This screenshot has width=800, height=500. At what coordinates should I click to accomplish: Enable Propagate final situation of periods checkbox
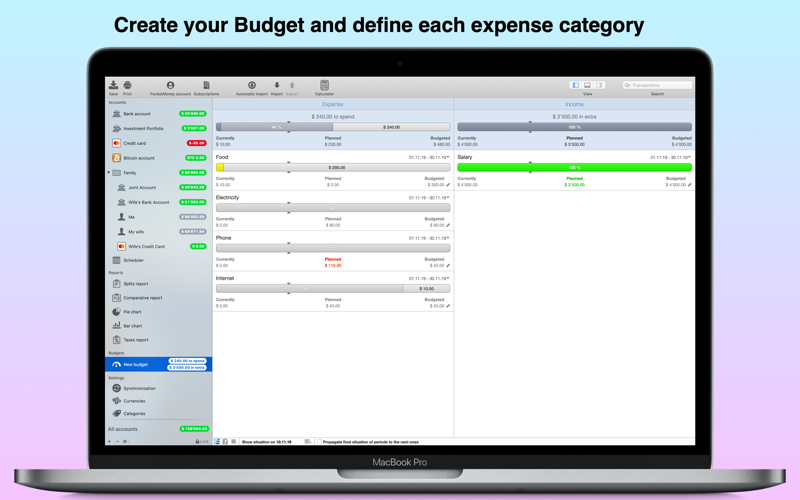point(319,442)
